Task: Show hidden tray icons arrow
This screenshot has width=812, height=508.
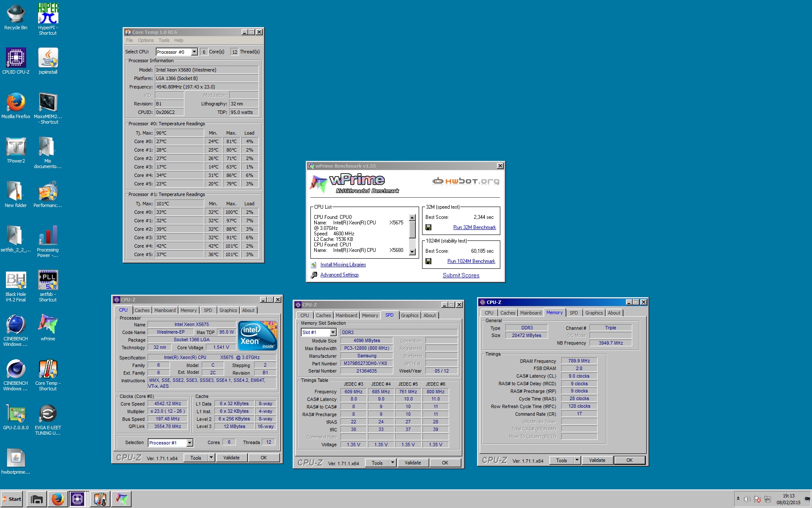Action: coord(738,499)
